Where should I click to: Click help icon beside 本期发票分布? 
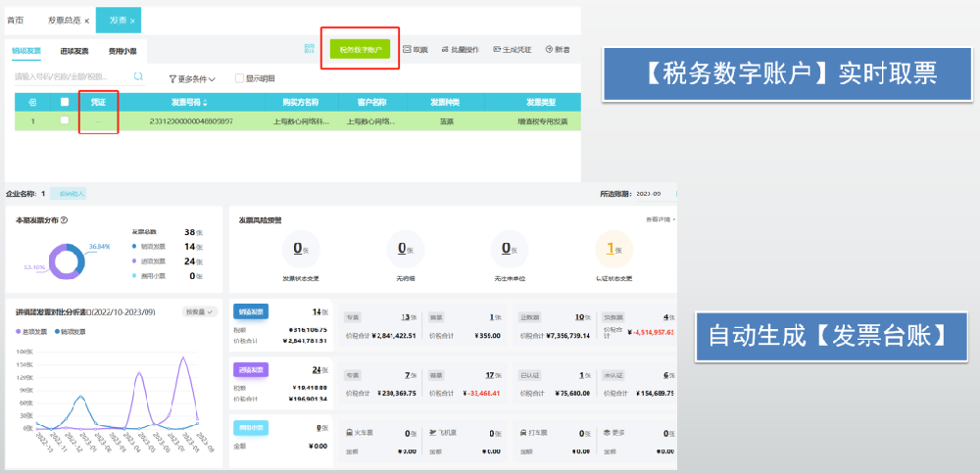click(64, 219)
